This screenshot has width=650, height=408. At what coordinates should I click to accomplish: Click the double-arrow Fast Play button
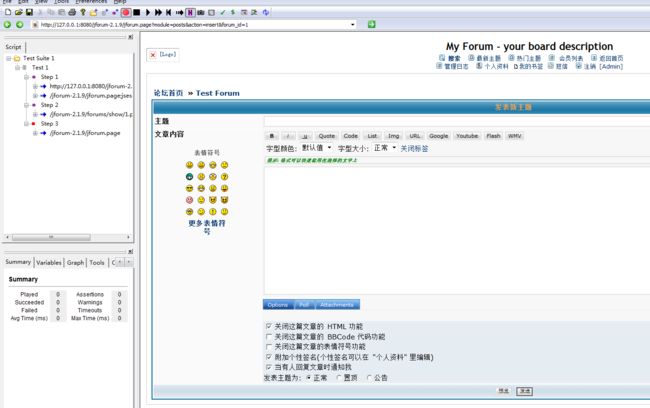pyautogui.click(x=158, y=12)
